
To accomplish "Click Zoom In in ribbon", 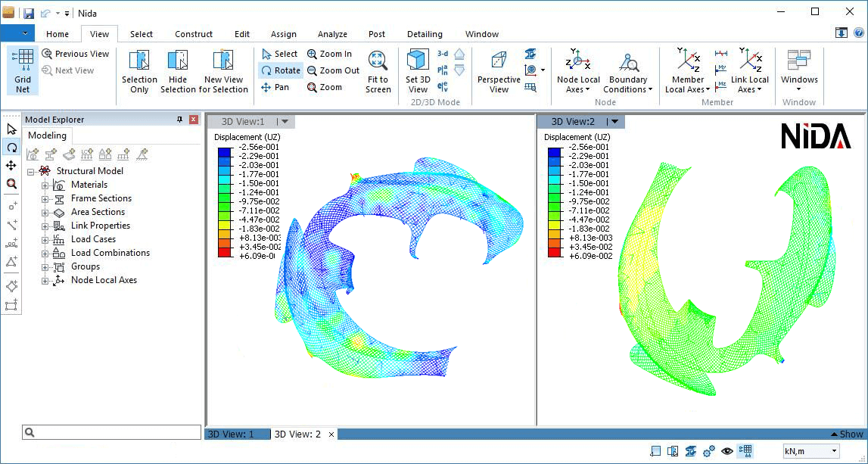I will pyautogui.click(x=329, y=54).
